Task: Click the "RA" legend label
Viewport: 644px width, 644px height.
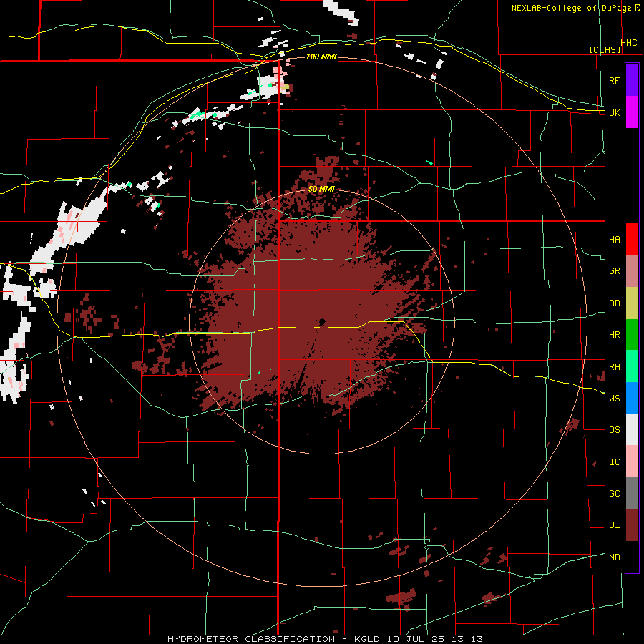Action: pyautogui.click(x=614, y=367)
